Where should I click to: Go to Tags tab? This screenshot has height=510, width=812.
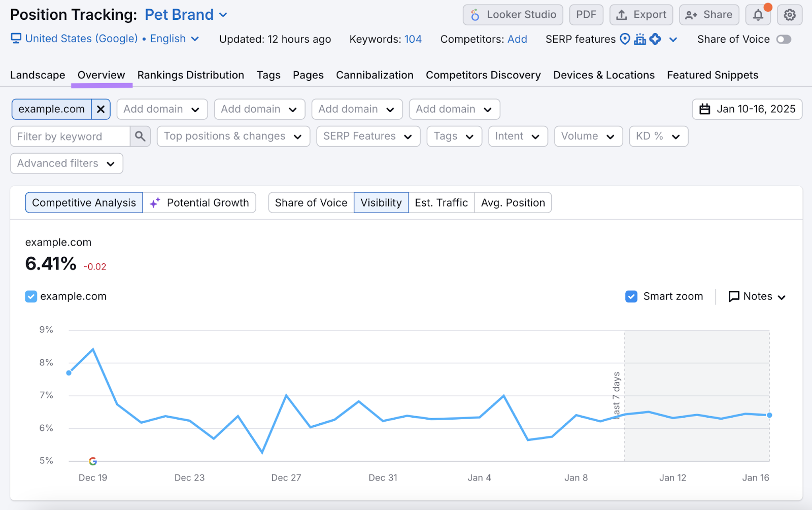click(x=268, y=75)
